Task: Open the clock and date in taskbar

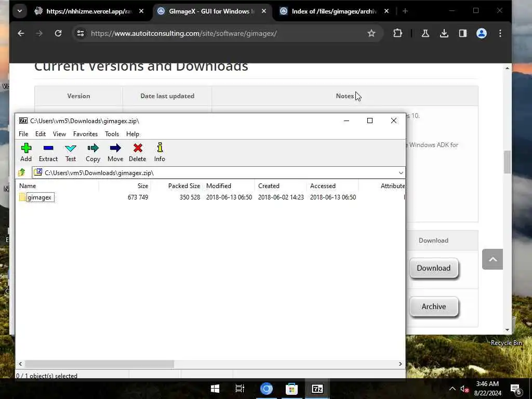Action: click(x=487, y=389)
